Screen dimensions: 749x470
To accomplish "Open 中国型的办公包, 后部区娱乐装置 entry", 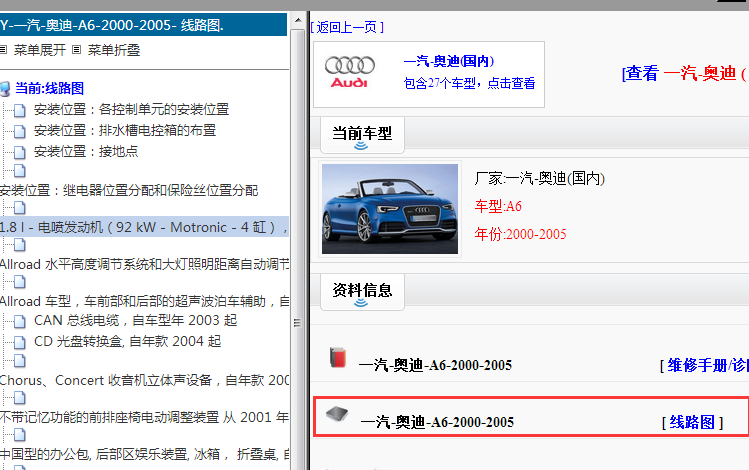I will pyautogui.click(x=144, y=454).
